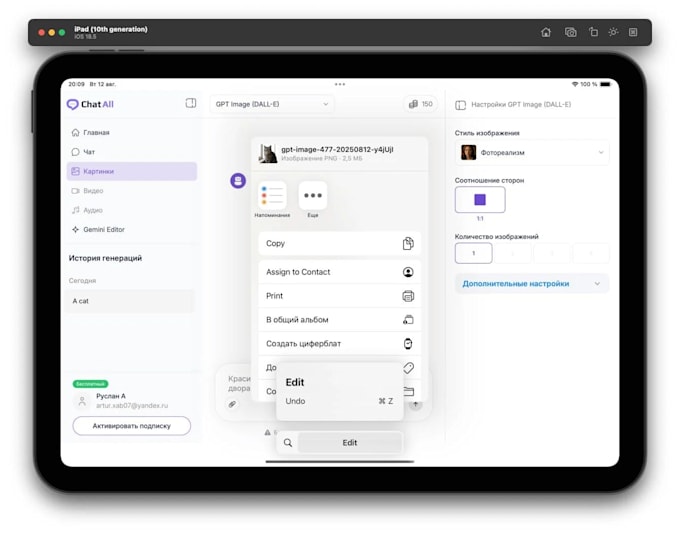The width and height of the screenshot is (680, 537).
Task: Click Активировать подписку button
Action: pyautogui.click(x=131, y=426)
